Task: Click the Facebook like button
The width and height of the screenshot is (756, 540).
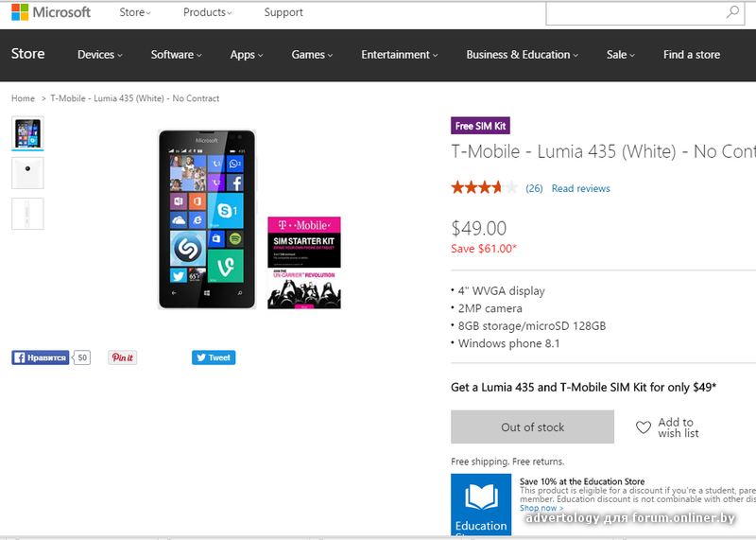Action: pos(41,357)
